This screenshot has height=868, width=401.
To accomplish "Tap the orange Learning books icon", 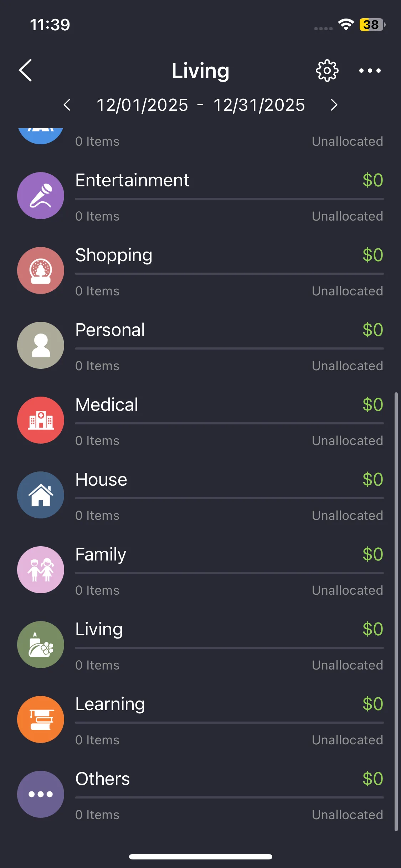I will [41, 719].
